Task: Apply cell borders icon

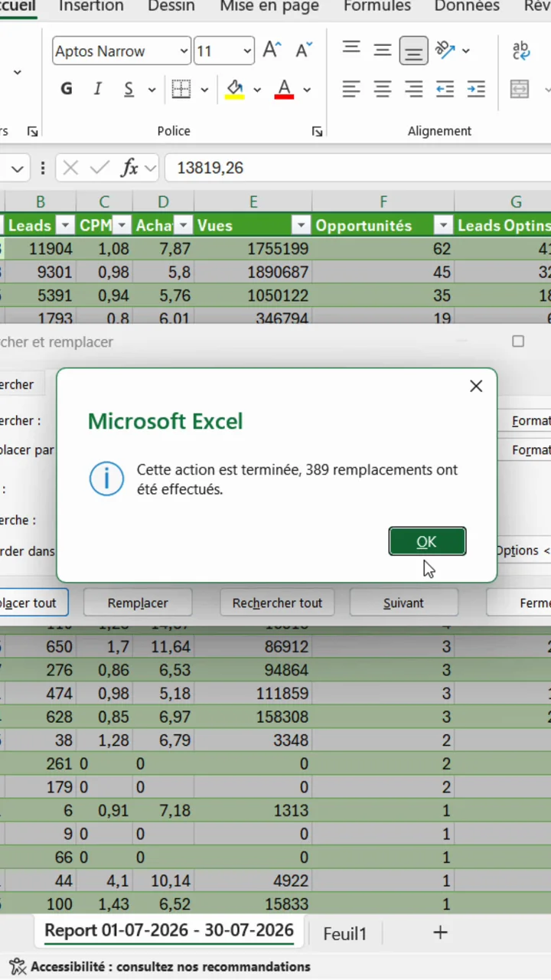Action: [x=181, y=90]
